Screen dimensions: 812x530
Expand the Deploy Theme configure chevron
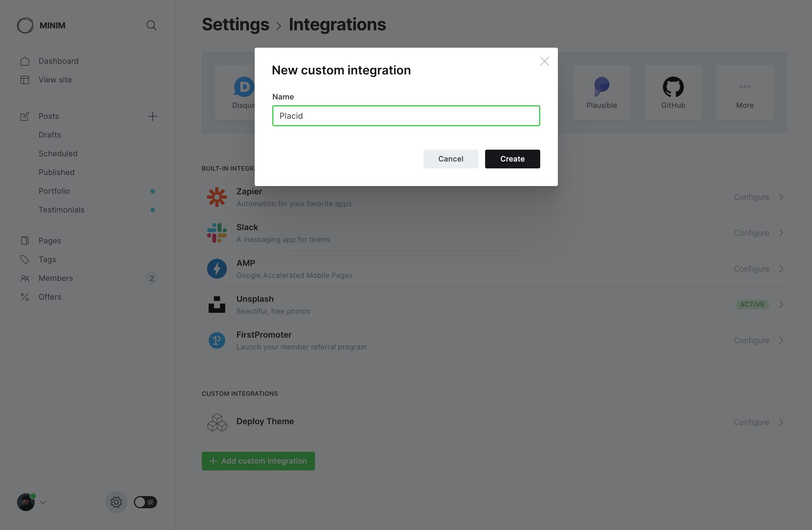click(781, 423)
